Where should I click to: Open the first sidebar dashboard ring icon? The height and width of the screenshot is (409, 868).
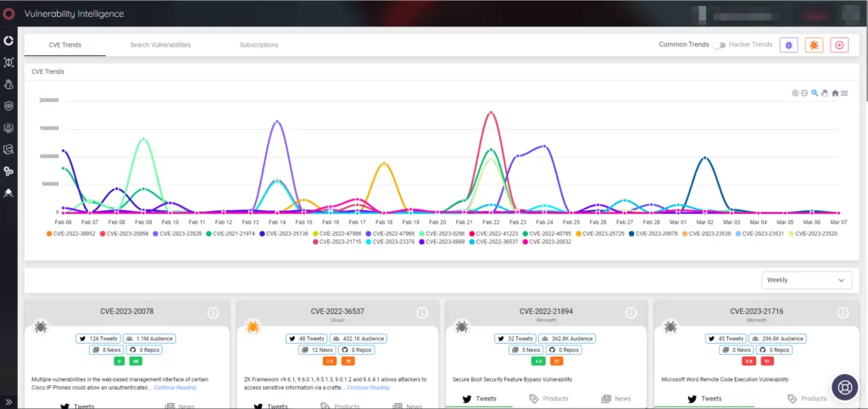(8, 41)
